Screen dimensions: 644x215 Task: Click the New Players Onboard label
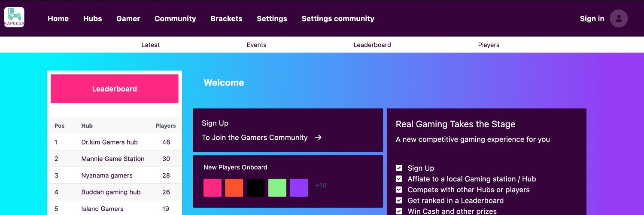tap(235, 167)
